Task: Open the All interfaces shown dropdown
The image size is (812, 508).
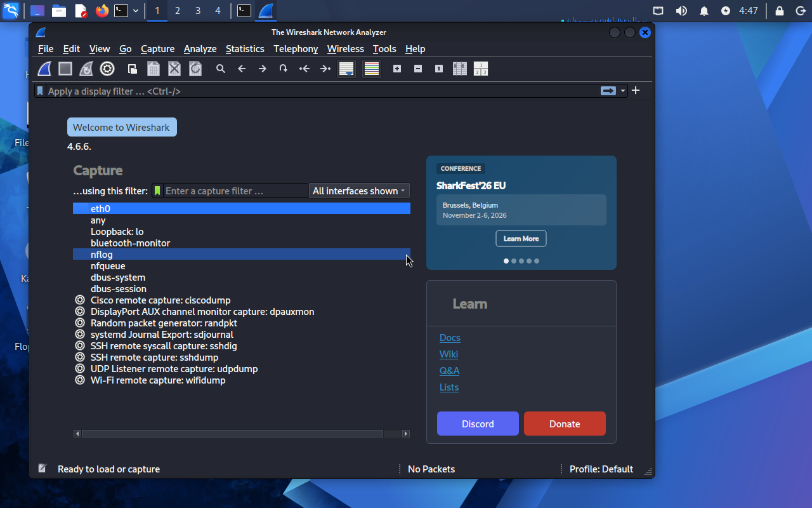Action: coord(359,190)
